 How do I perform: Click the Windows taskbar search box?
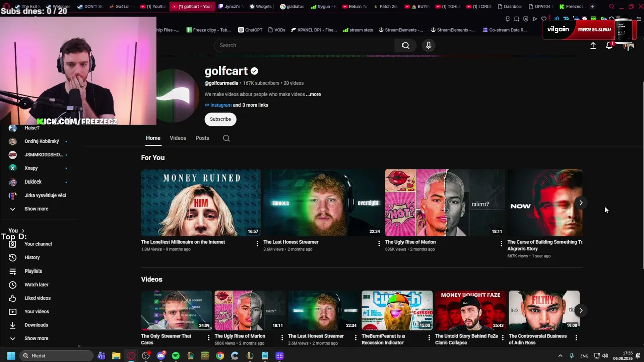tap(56, 356)
